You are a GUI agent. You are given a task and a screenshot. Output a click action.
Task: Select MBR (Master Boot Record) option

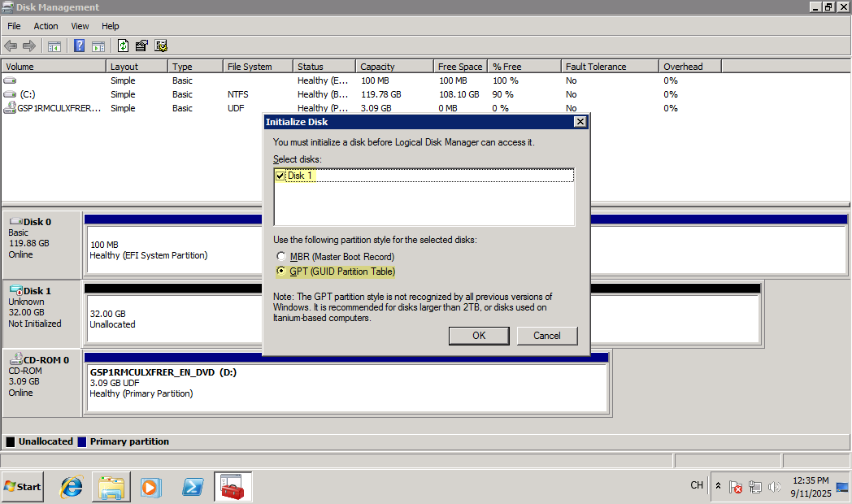(x=282, y=257)
